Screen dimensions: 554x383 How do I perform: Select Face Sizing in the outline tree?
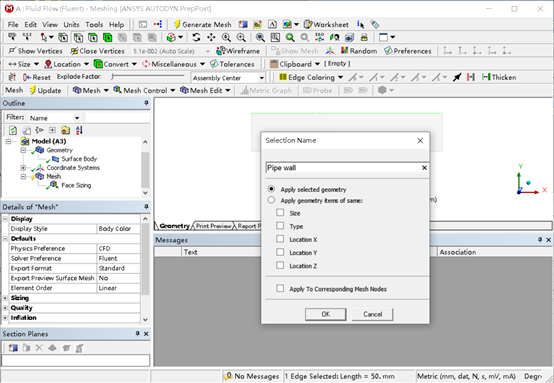tap(76, 185)
